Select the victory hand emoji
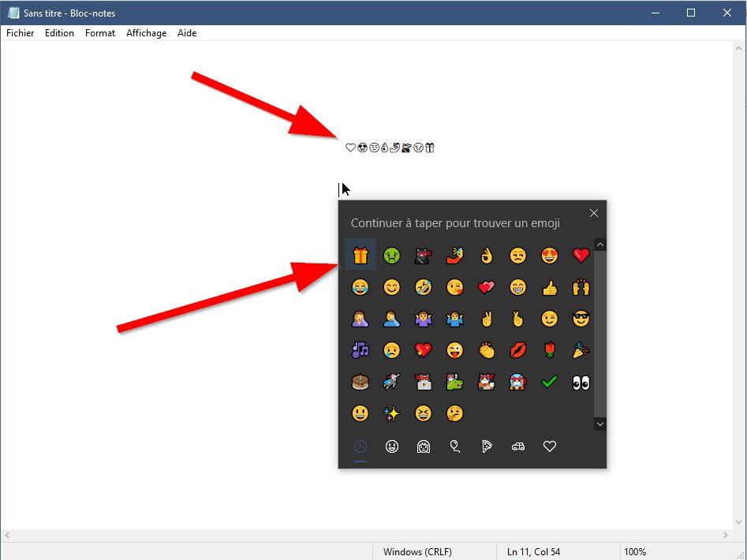 [486, 319]
